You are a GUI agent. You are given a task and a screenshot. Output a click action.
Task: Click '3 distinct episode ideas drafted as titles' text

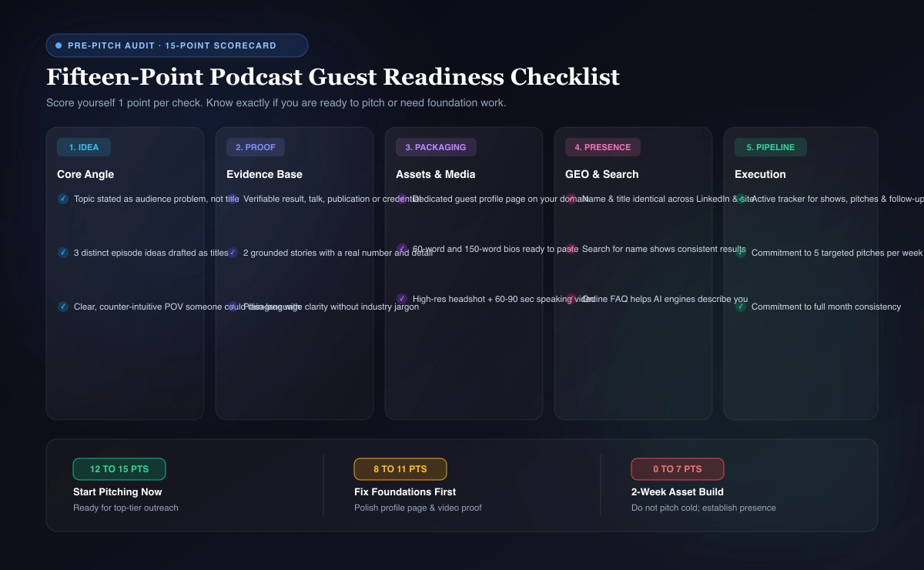(x=151, y=253)
